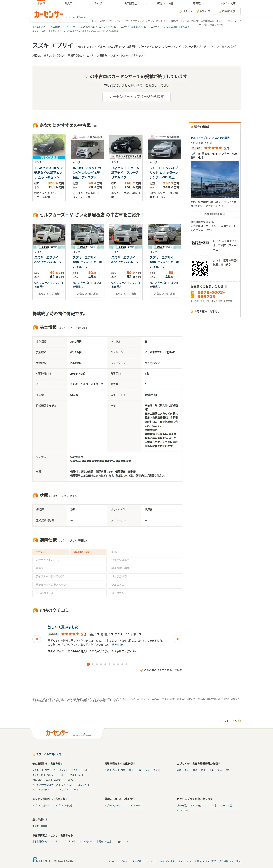The width and height of the screenshot is (273, 868).
Task: Click the ジムニー link in the footer
Action: pyautogui.click(x=36, y=770)
